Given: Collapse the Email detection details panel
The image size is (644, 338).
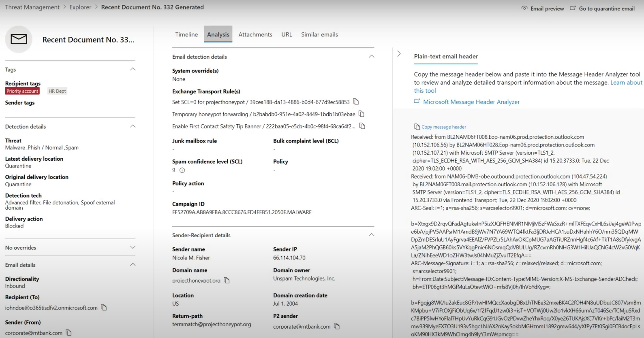Looking at the screenshot, I should tap(371, 56).
